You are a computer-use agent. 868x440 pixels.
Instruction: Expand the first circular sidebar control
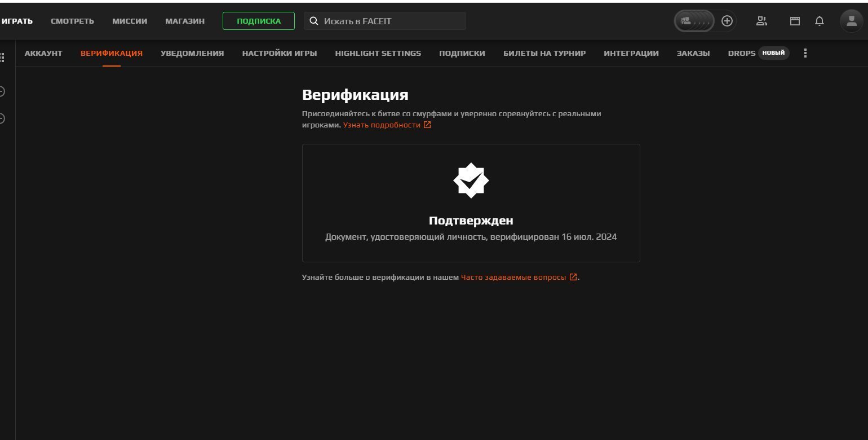point(2,91)
